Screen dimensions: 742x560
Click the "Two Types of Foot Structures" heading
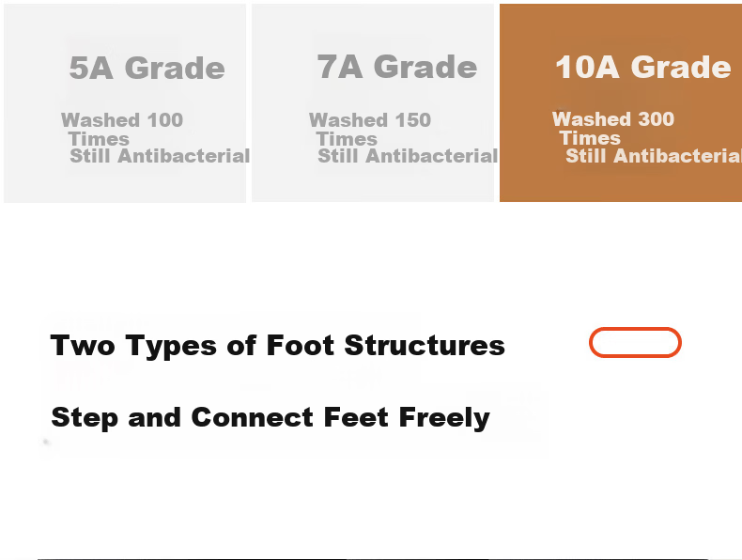pyautogui.click(x=278, y=346)
